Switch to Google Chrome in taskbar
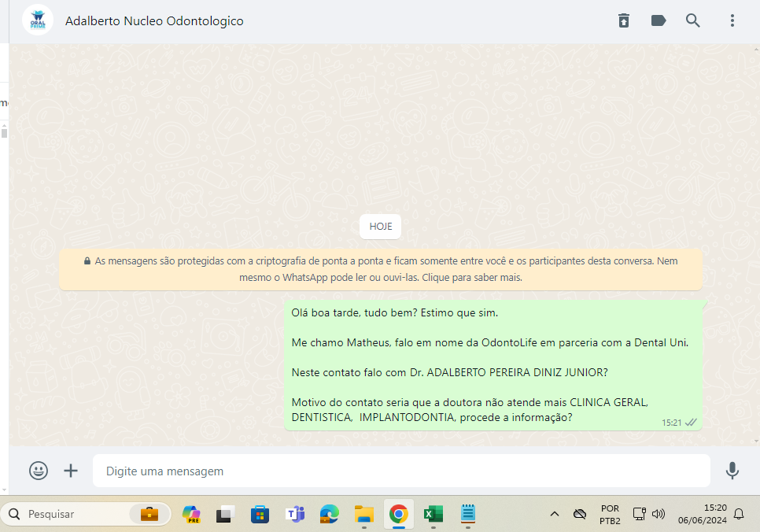 click(x=398, y=514)
